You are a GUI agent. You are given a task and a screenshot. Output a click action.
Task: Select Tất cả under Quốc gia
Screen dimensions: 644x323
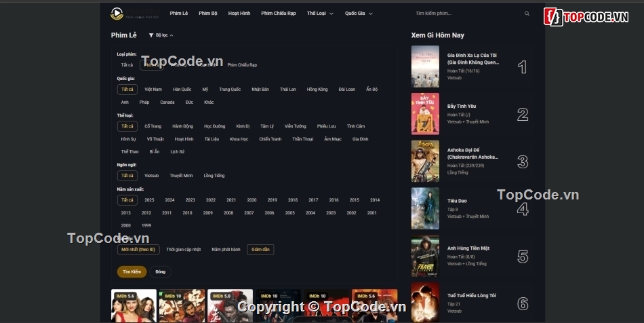[x=127, y=89]
